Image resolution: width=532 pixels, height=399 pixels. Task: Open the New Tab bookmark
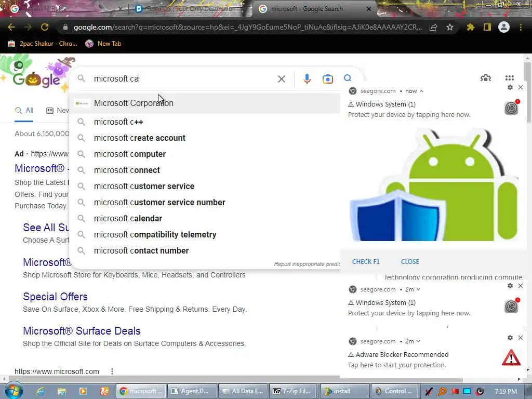coord(103,44)
